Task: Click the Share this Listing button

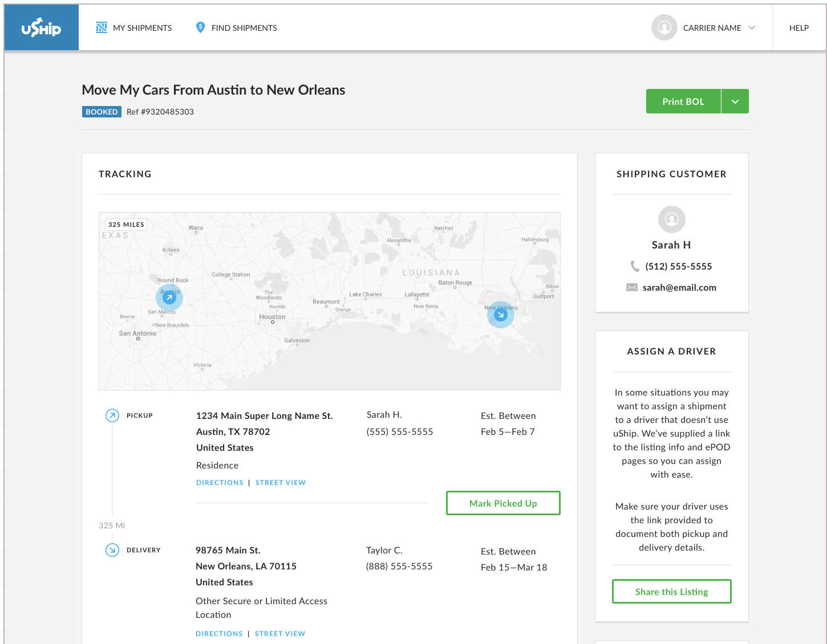Action: (x=671, y=592)
